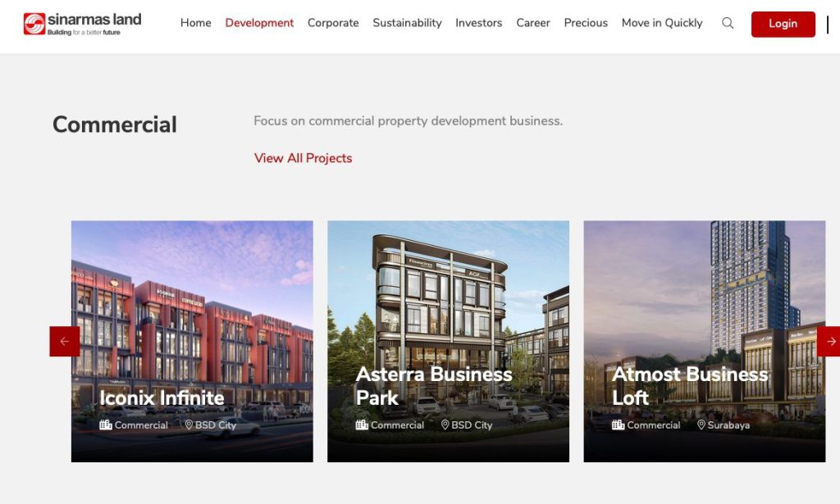The width and height of the screenshot is (840, 504).
Task: Navigate to Investors
Action: tap(479, 23)
